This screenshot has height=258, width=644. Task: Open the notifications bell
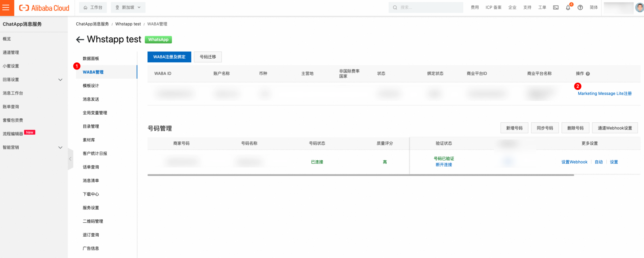pos(568,7)
